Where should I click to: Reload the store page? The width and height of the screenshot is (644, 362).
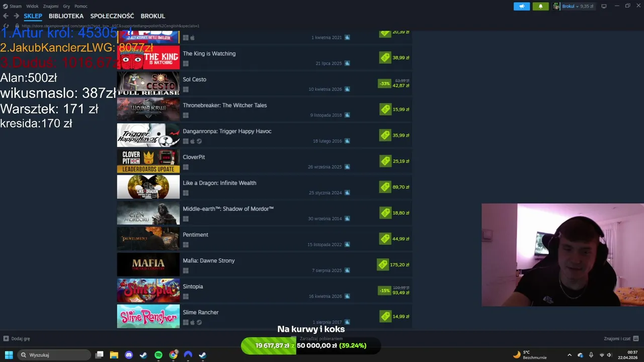pyautogui.click(x=6, y=26)
